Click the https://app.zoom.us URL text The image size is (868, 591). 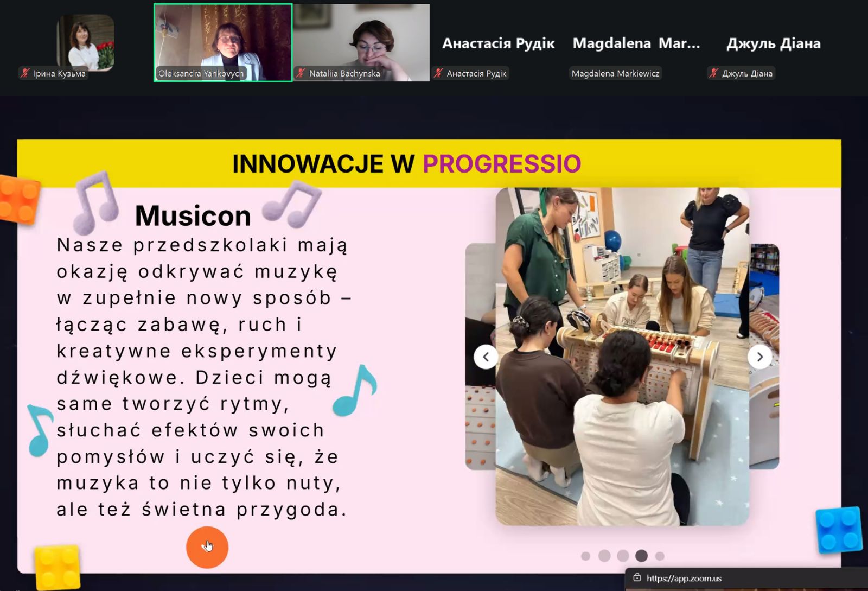click(x=684, y=579)
